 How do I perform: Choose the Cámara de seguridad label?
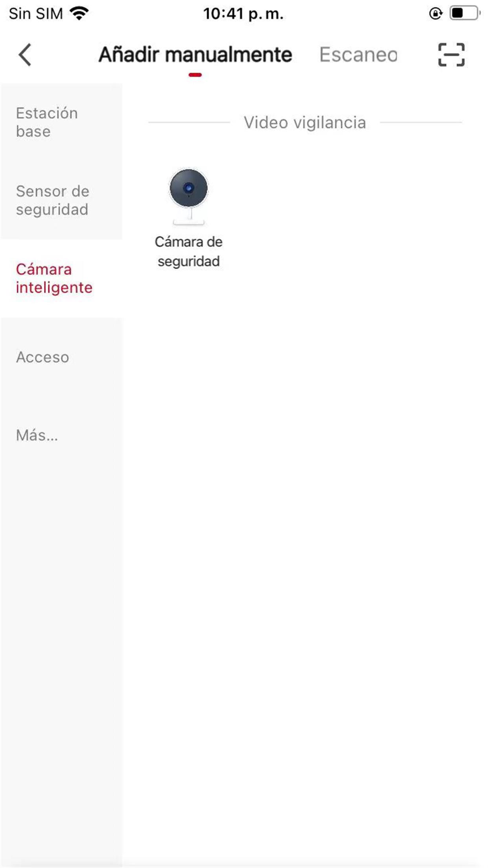click(x=189, y=251)
